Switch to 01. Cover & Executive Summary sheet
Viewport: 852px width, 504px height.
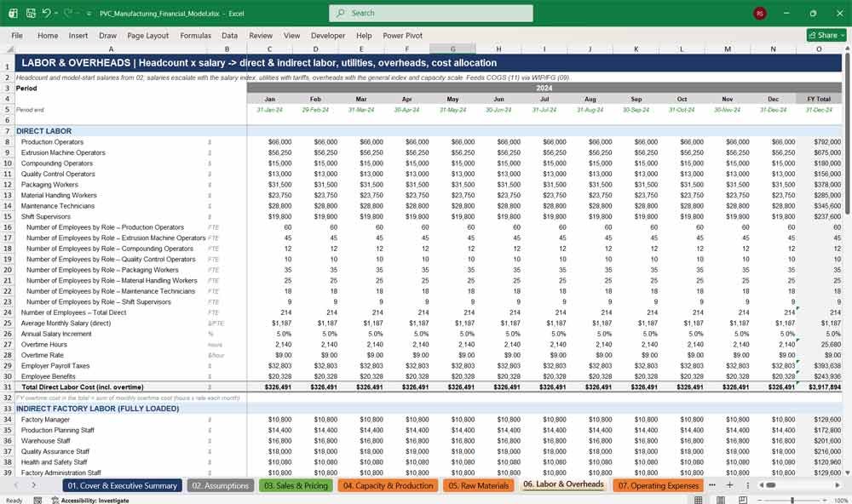(122, 485)
